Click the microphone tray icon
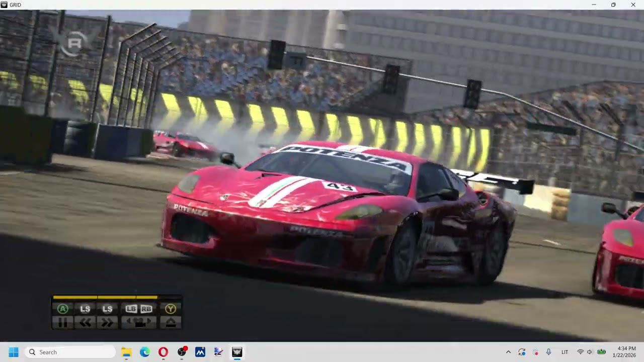This screenshot has width=644, height=362. click(x=548, y=352)
